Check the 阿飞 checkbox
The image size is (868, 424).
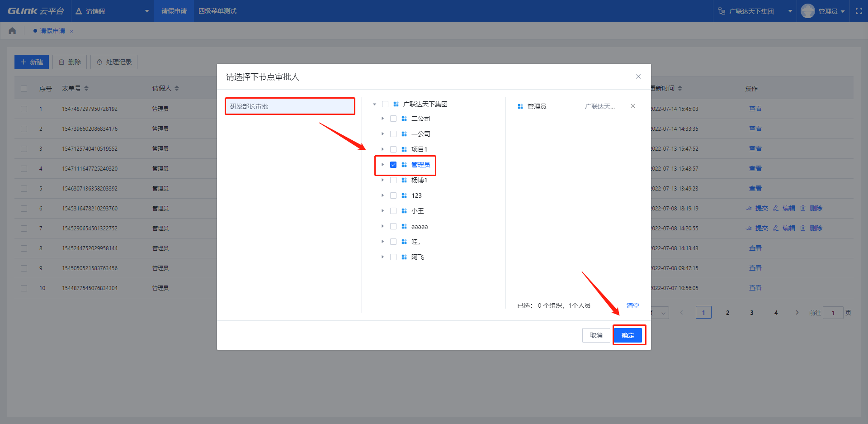[393, 257]
